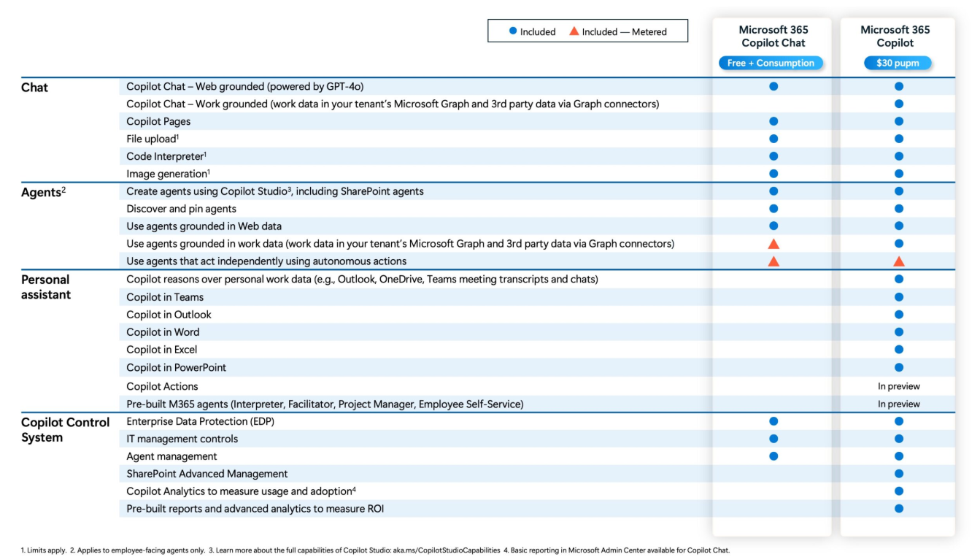The width and height of the screenshot is (980, 557).
Task: Click 'Copilot Actions' feature label
Action: [x=162, y=386]
